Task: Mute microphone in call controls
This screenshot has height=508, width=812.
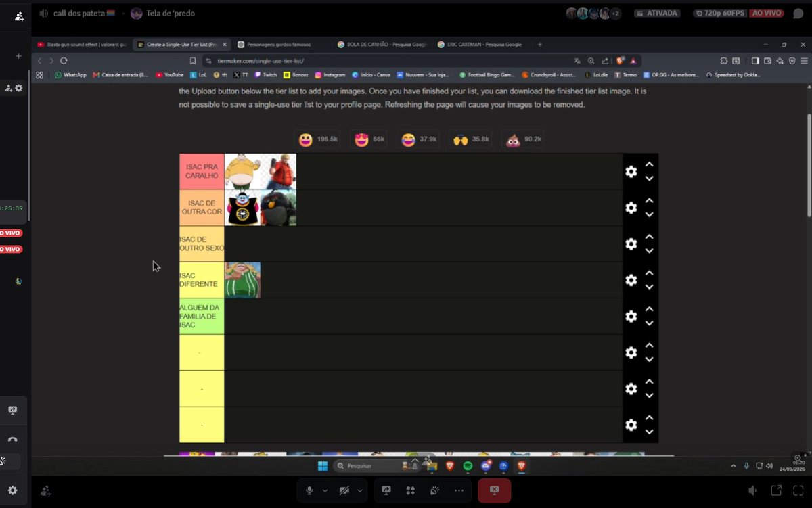Action: tap(309, 490)
